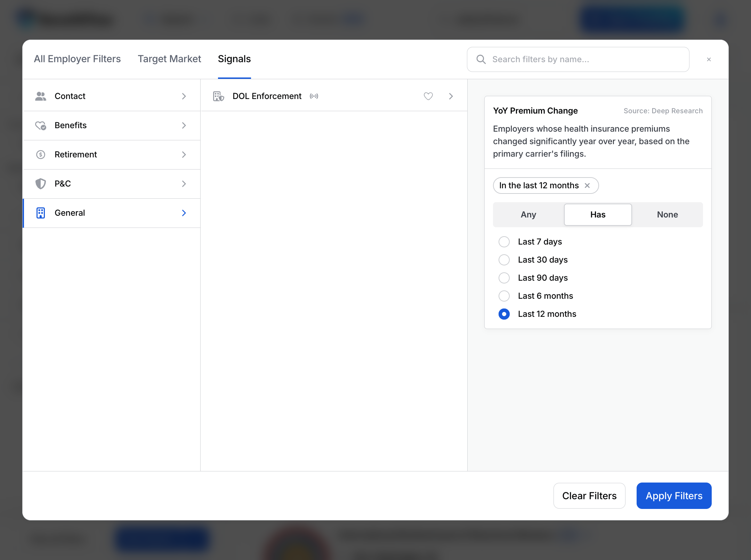Click the Clear Filters button
The width and height of the screenshot is (751, 560).
pos(589,496)
